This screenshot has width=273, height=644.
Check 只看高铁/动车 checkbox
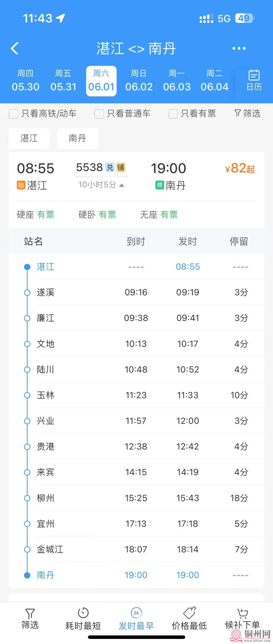click(x=13, y=114)
